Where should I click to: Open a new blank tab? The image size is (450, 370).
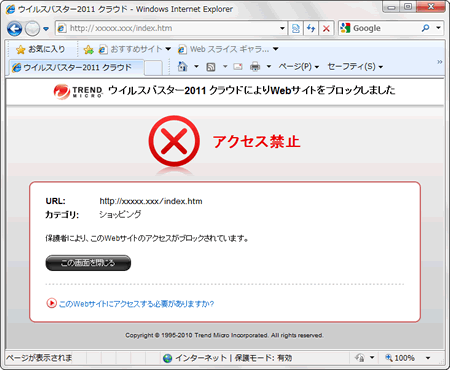tap(154, 68)
